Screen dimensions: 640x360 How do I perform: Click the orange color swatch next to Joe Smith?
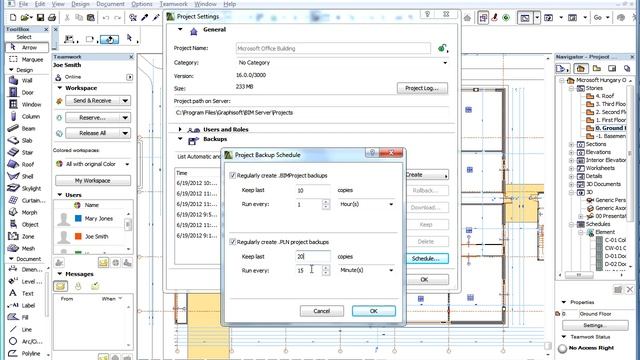[x=78, y=236]
